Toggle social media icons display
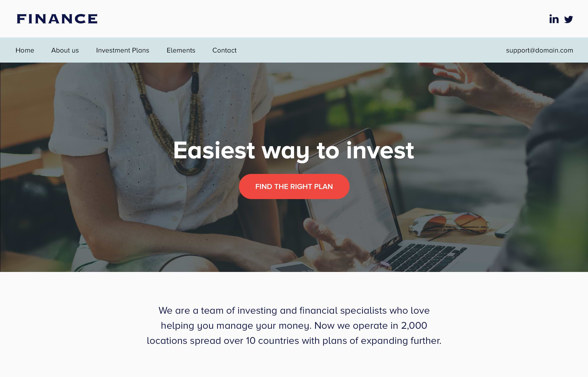 (x=560, y=18)
